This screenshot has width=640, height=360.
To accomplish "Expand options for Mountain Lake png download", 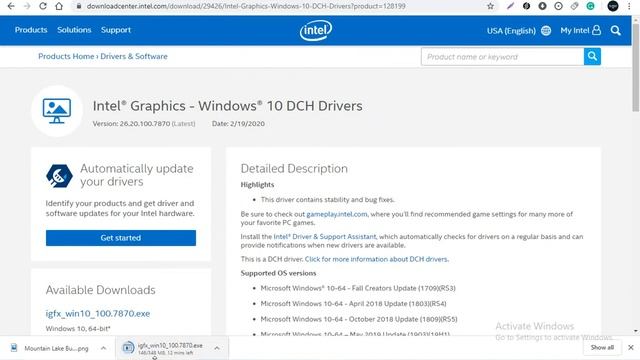I will point(103,348).
